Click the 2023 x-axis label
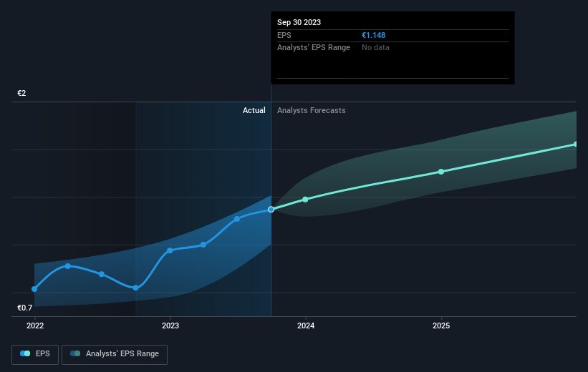This screenshot has width=588, height=372. click(170, 325)
